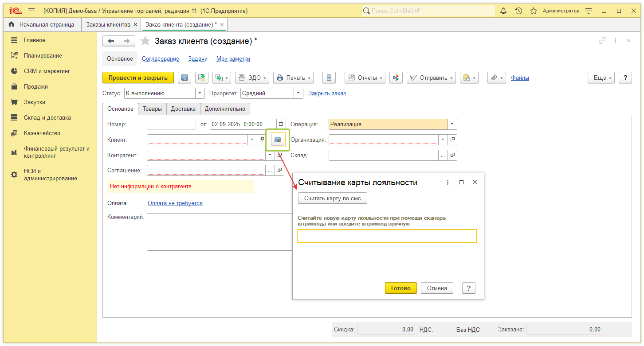This screenshot has width=644, height=346.
Task: Open the notifications bell
Action: point(503,11)
